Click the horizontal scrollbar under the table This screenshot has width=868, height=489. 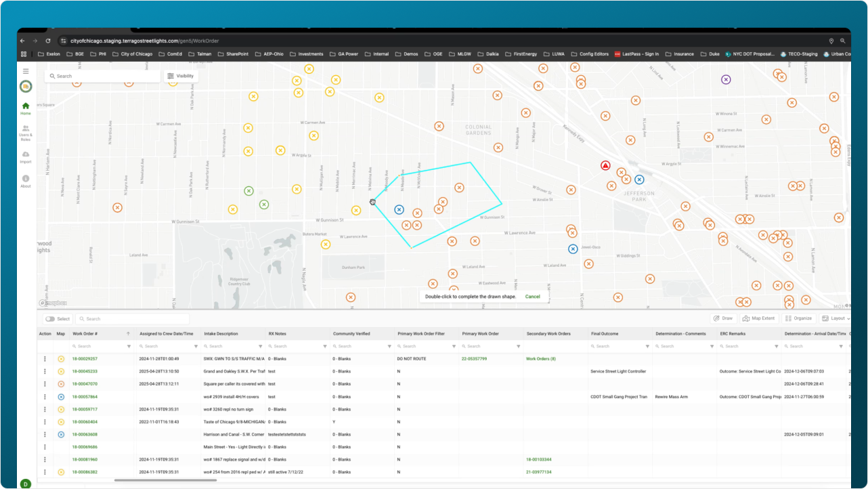point(165,480)
